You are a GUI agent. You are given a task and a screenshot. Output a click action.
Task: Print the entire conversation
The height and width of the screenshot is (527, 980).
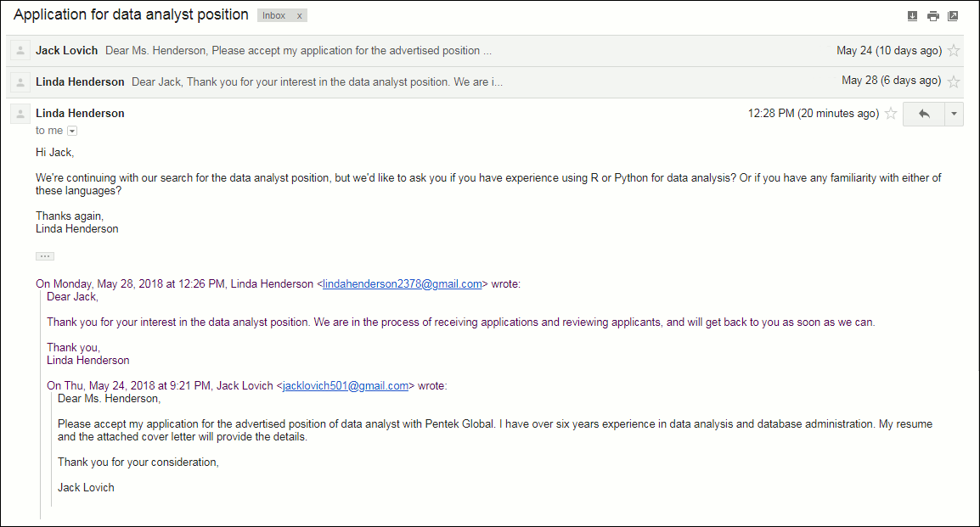[933, 16]
